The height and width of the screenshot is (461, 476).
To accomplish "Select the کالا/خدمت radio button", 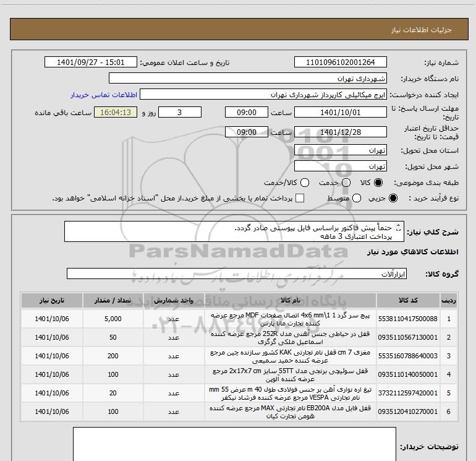I will click(x=305, y=183).
